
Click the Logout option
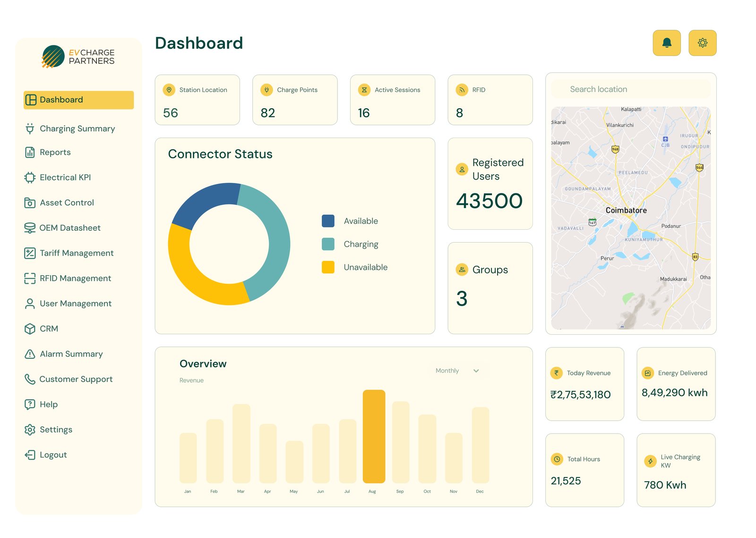pos(52,454)
